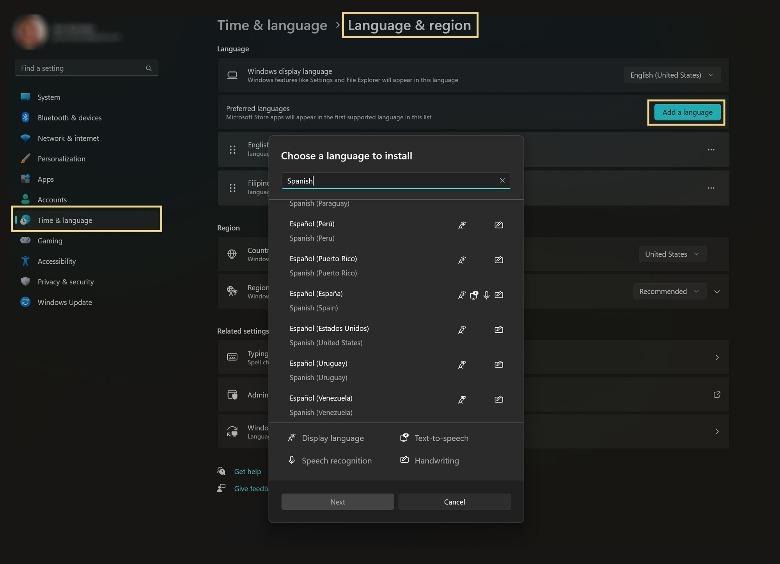Click the user profile avatar
780x564 pixels.
pyautogui.click(x=31, y=31)
